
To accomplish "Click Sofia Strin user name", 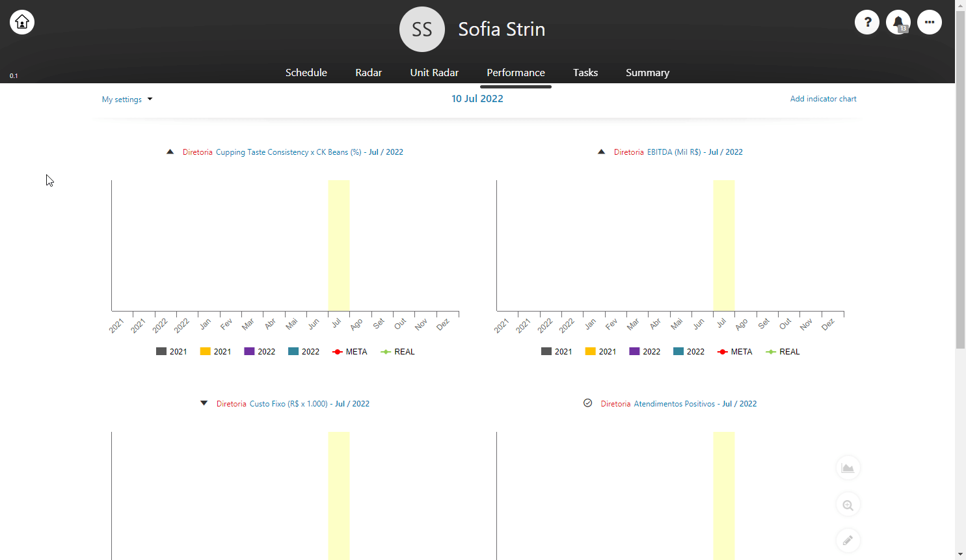I will [502, 29].
